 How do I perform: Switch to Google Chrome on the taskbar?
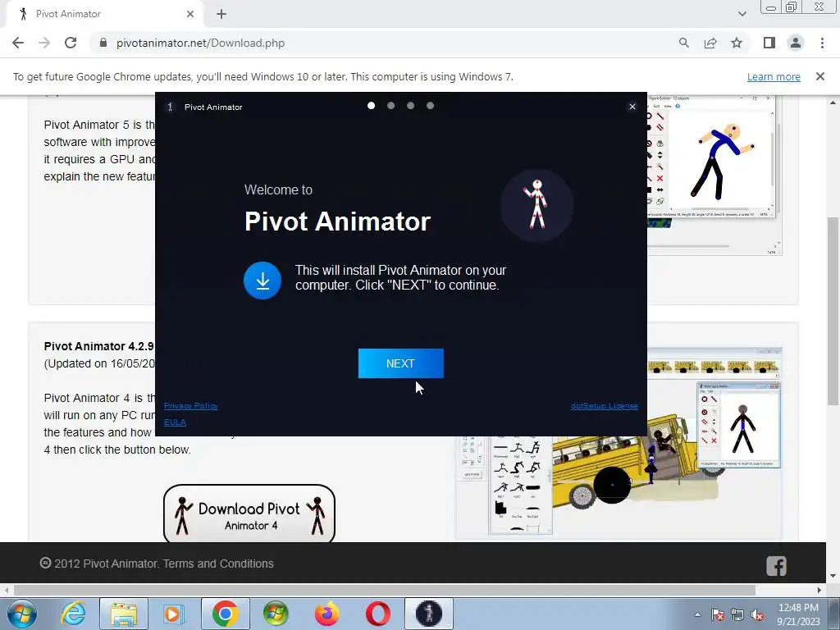(x=225, y=614)
